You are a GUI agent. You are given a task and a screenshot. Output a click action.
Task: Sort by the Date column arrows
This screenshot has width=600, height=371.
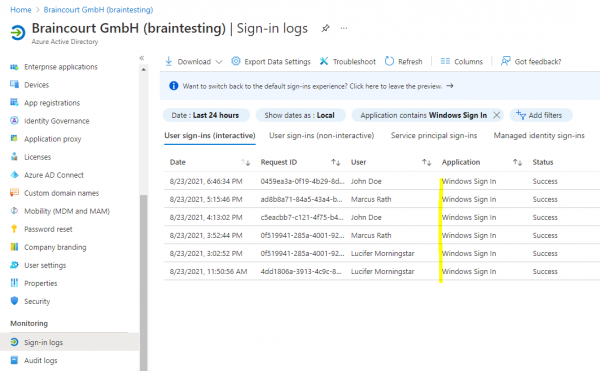point(246,163)
